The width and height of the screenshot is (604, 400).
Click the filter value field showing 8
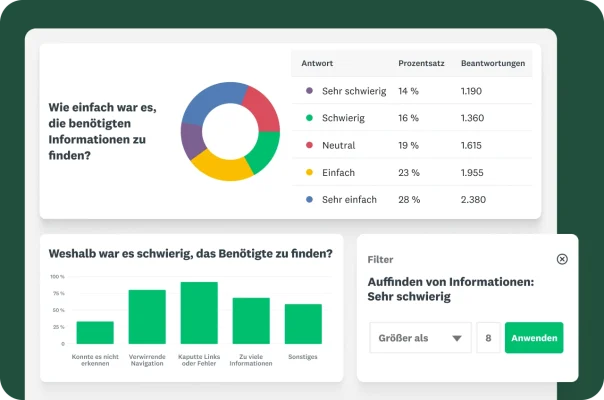[488, 338]
